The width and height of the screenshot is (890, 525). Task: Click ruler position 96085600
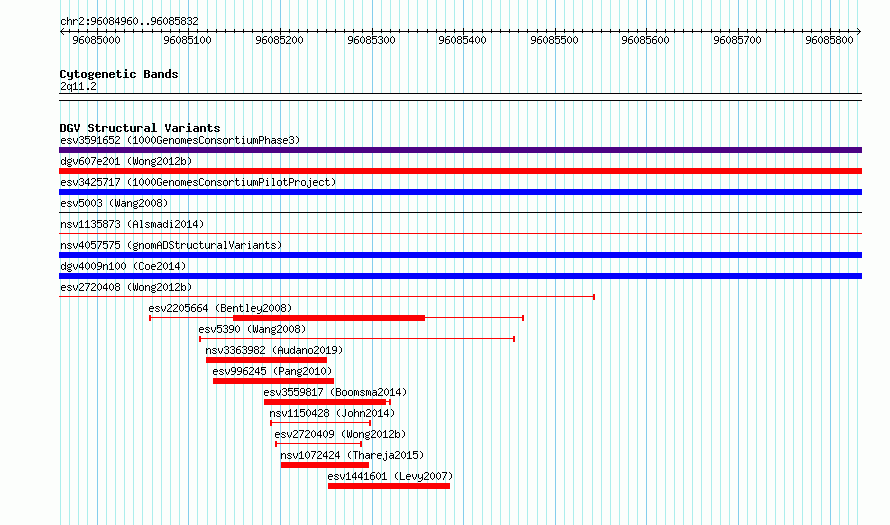pyautogui.click(x=645, y=40)
